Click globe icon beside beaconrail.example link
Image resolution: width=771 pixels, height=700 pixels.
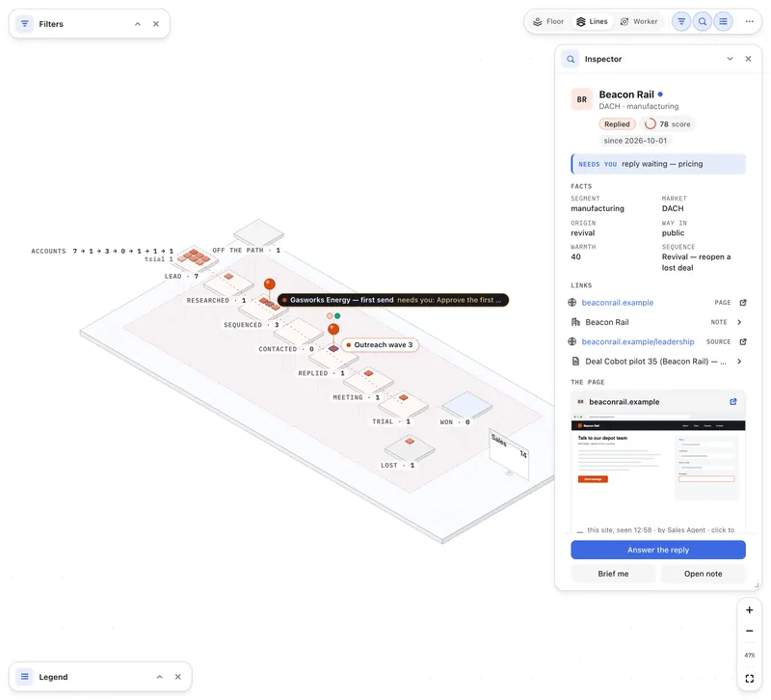(572, 303)
